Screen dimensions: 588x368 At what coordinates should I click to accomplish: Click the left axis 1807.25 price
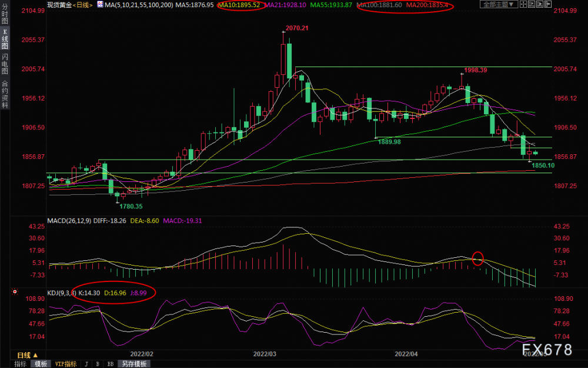coord(34,186)
